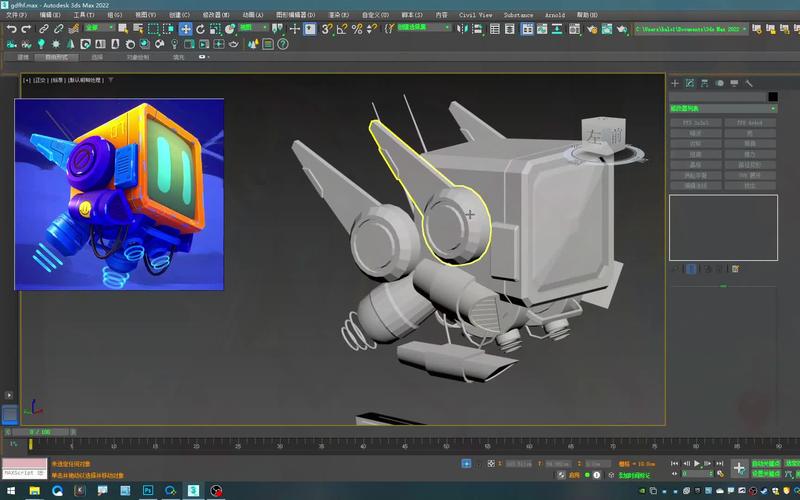The width and height of the screenshot is (800, 500).
Task: Click the object color swatch in command panel
Action: [773, 96]
